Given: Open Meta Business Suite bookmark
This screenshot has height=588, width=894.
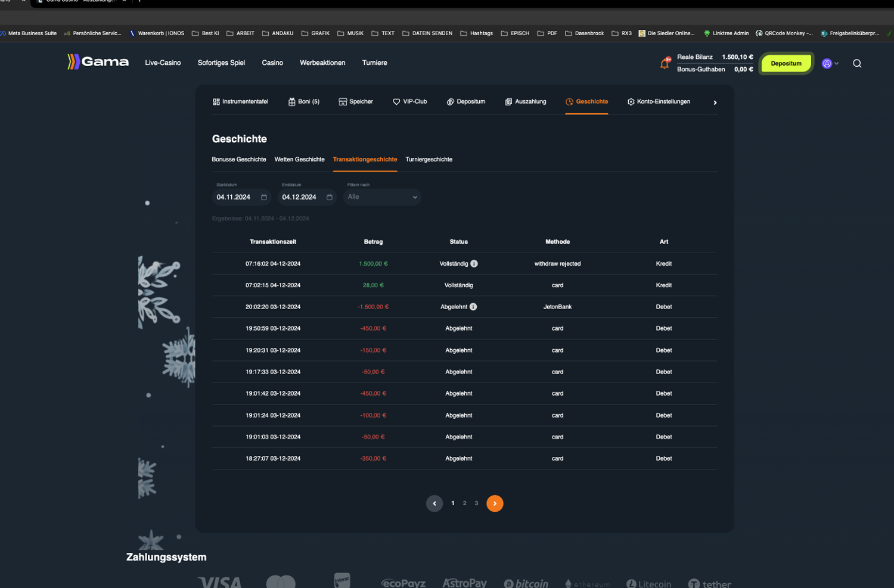Looking at the screenshot, I should (x=29, y=33).
